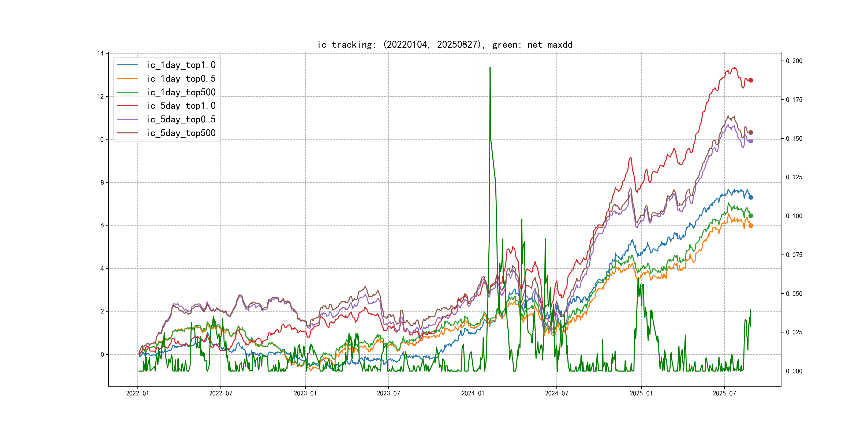Image resolution: width=868 pixels, height=434 pixels.
Task: Click the blue endpoint dot of ic_1day_top1.0
Action: pos(750,197)
